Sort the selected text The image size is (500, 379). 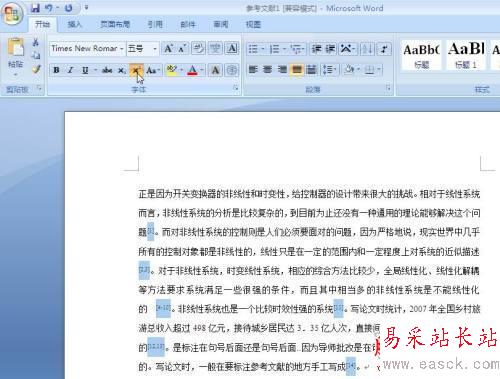[367, 49]
